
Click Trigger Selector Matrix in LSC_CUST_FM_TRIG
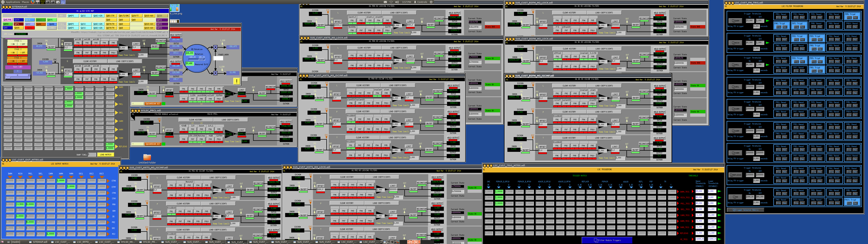tap(746, 210)
